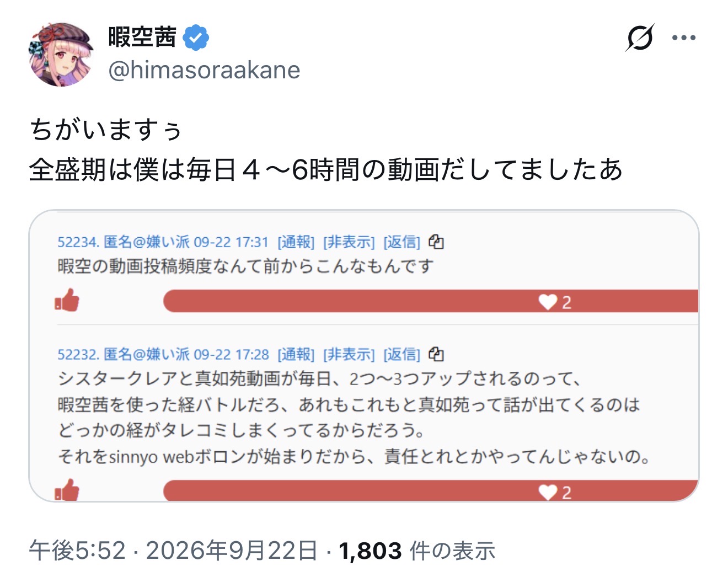Click the heart icon in the upper red bar

(548, 302)
